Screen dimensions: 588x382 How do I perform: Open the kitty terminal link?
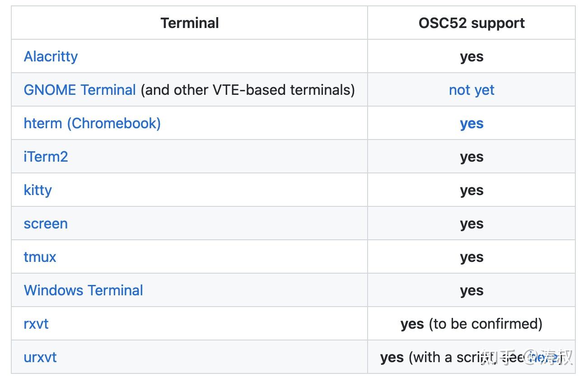point(37,190)
